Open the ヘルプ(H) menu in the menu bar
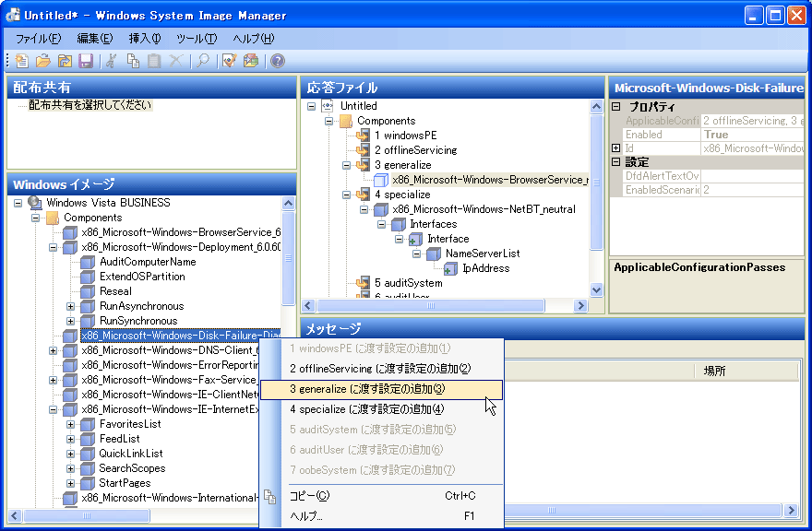 tap(253, 39)
